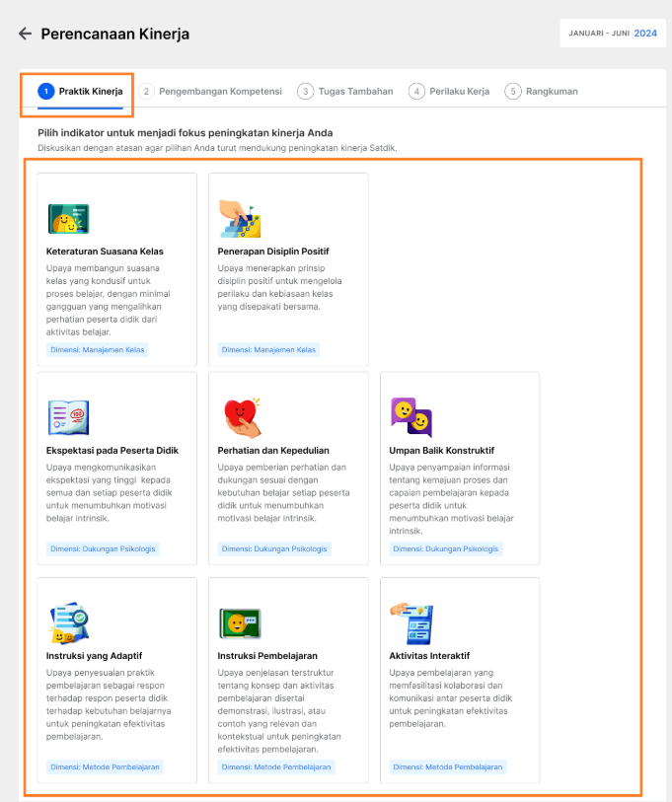Click step number 2 circle
Viewport: 672px width, 802px height.
[x=146, y=92]
